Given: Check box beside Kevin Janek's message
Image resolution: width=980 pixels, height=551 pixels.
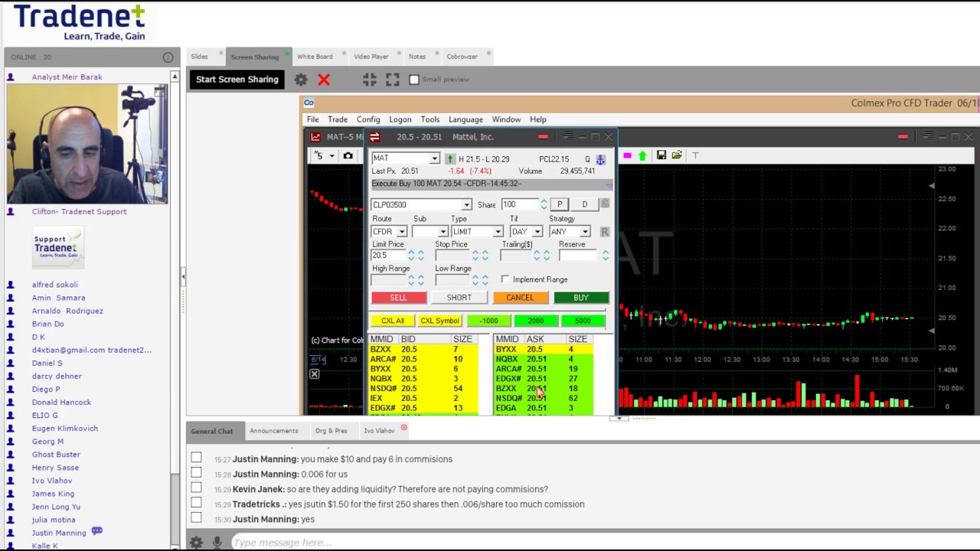Looking at the screenshot, I should click(196, 488).
